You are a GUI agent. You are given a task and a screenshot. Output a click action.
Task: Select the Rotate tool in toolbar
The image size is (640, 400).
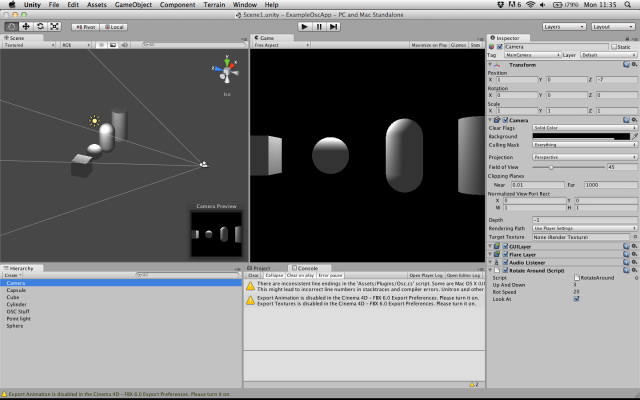coord(40,27)
